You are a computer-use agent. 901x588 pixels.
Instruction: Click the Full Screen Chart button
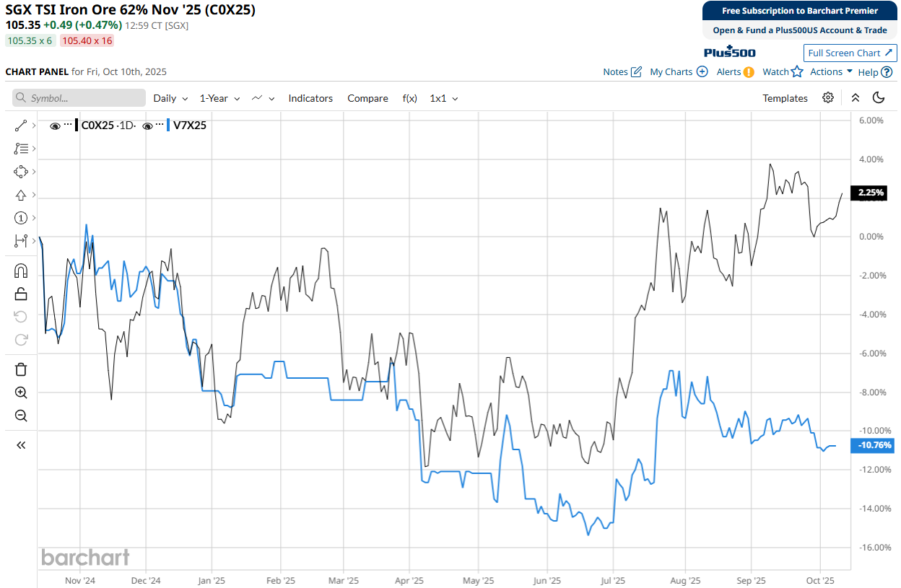[x=850, y=53]
